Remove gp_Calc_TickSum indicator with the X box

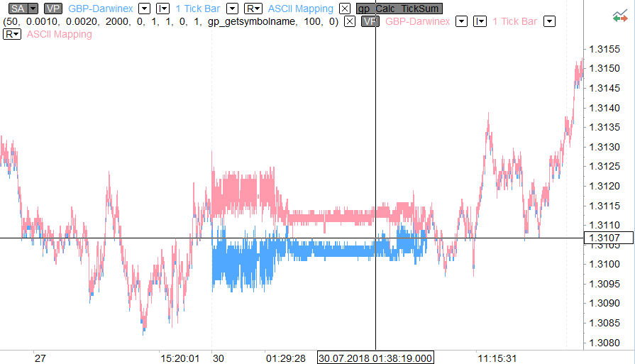[x=350, y=21]
